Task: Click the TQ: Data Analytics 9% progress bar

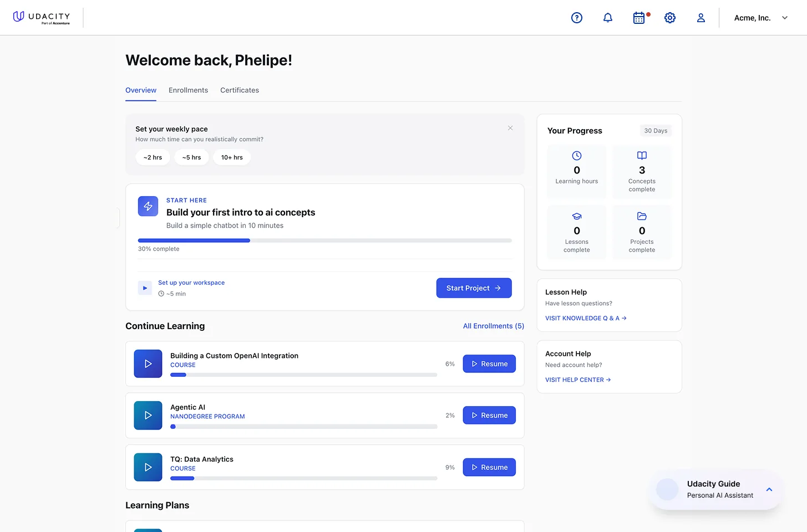Action: point(303,478)
